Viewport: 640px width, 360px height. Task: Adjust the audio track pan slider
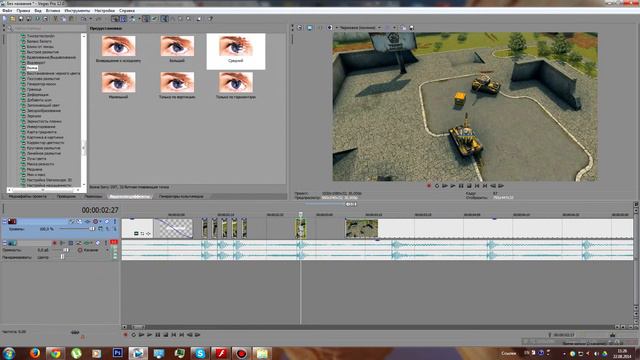click(x=61, y=257)
